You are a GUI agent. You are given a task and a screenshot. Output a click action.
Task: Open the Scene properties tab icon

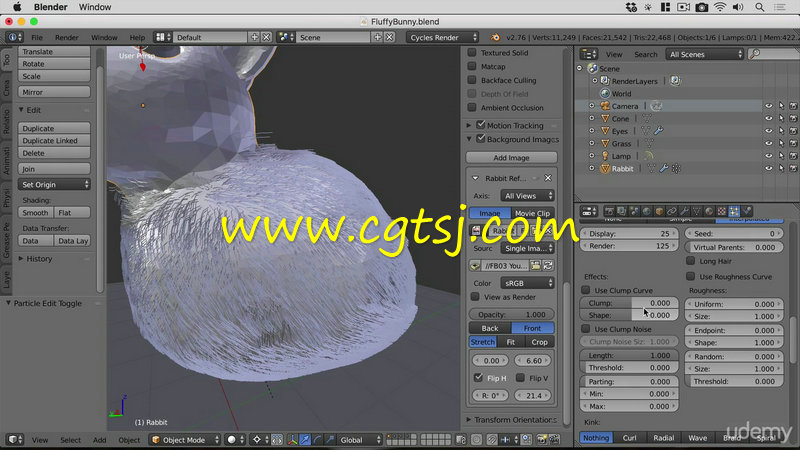pos(635,211)
